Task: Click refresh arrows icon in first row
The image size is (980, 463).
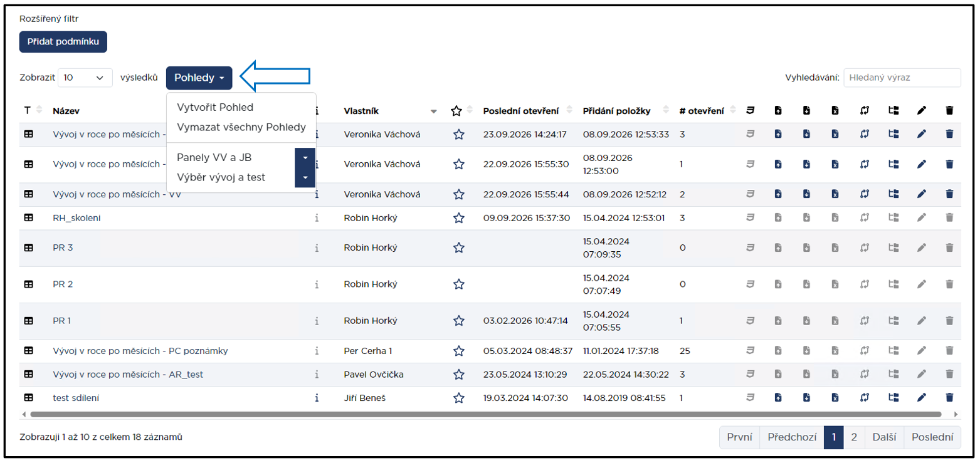Action: click(x=864, y=134)
